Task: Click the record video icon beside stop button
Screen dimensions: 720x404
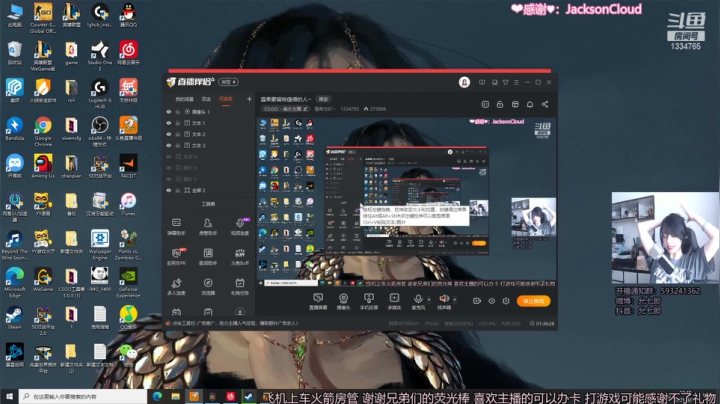Action: [x=477, y=301]
